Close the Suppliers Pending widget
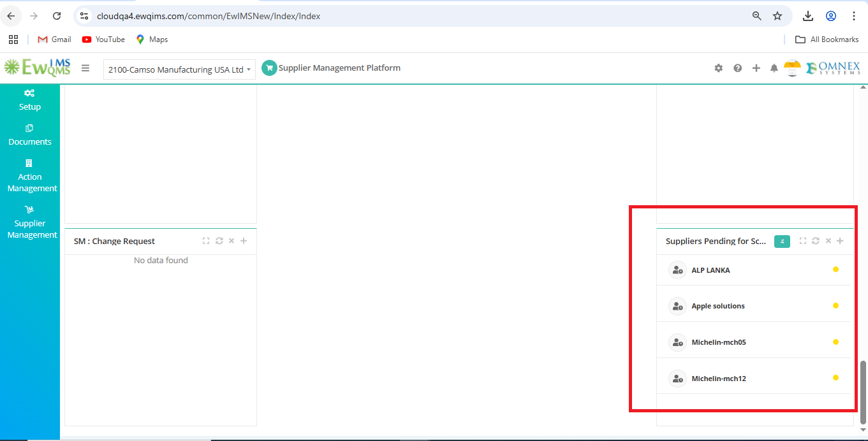This screenshot has width=868, height=441. tap(828, 241)
